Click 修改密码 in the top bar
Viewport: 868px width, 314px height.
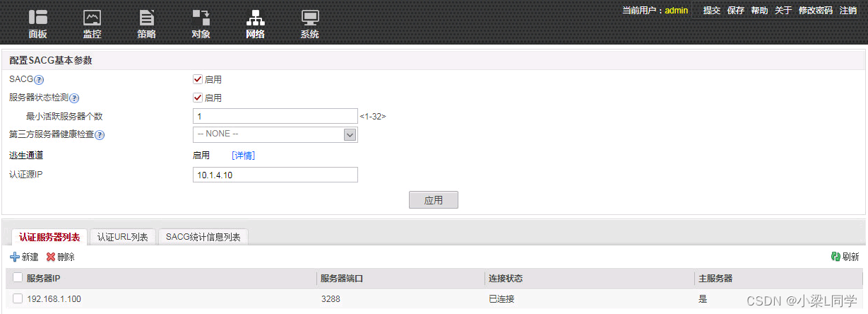pos(816,11)
